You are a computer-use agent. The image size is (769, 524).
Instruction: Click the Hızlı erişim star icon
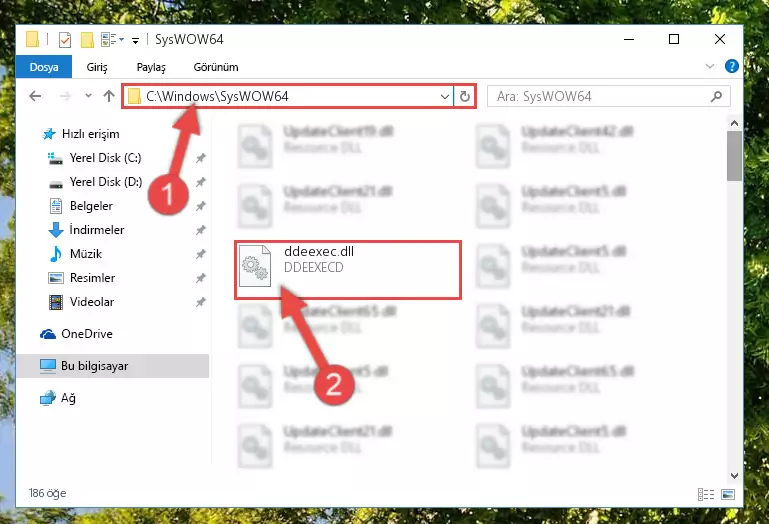[x=49, y=134]
